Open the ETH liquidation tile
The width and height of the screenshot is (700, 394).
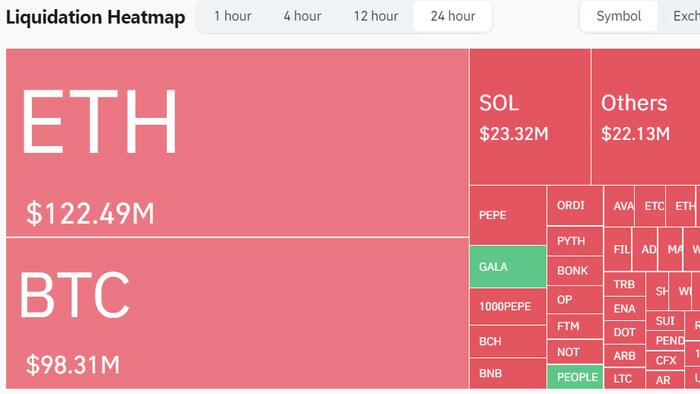click(237, 142)
